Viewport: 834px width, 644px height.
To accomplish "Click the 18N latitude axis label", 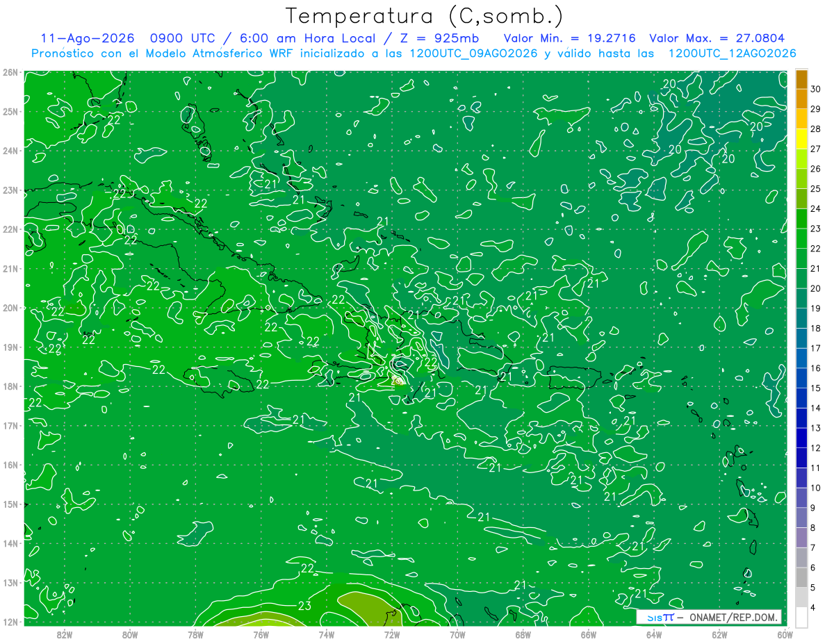I will [x=10, y=386].
